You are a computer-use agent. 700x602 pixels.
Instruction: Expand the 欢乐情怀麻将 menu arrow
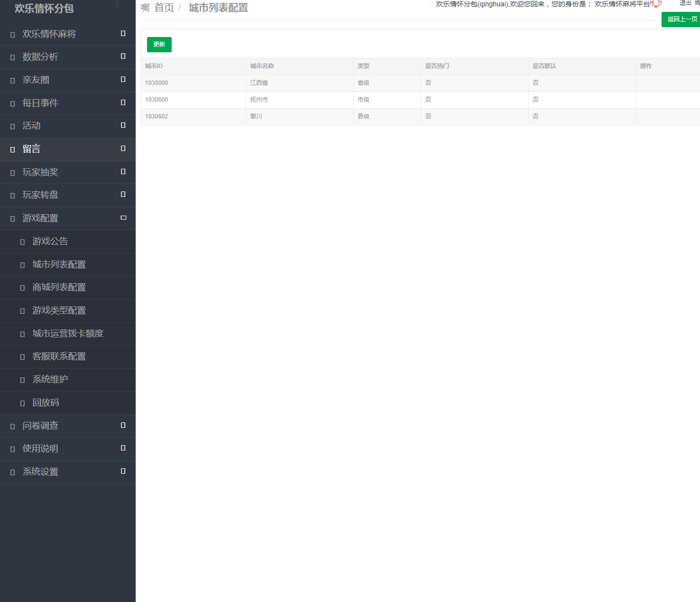(123, 34)
